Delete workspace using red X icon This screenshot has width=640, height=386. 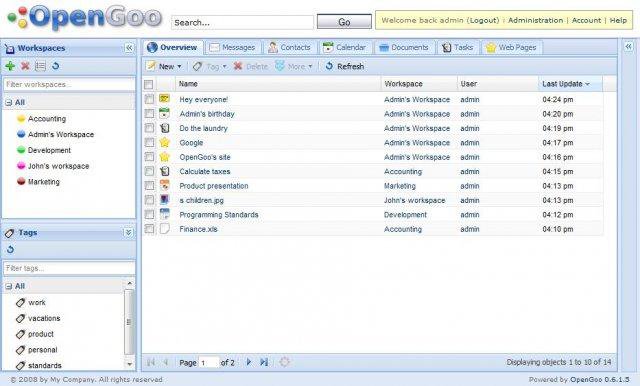point(25,66)
